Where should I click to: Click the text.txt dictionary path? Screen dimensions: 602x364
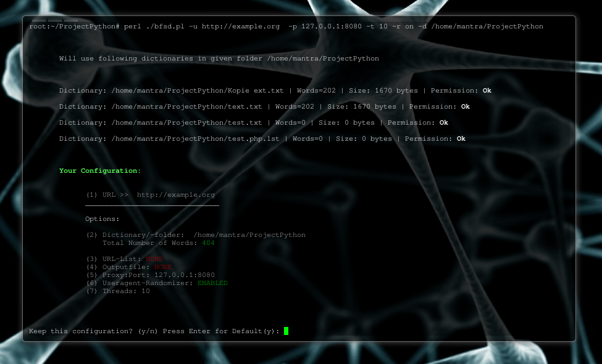coord(186,107)
